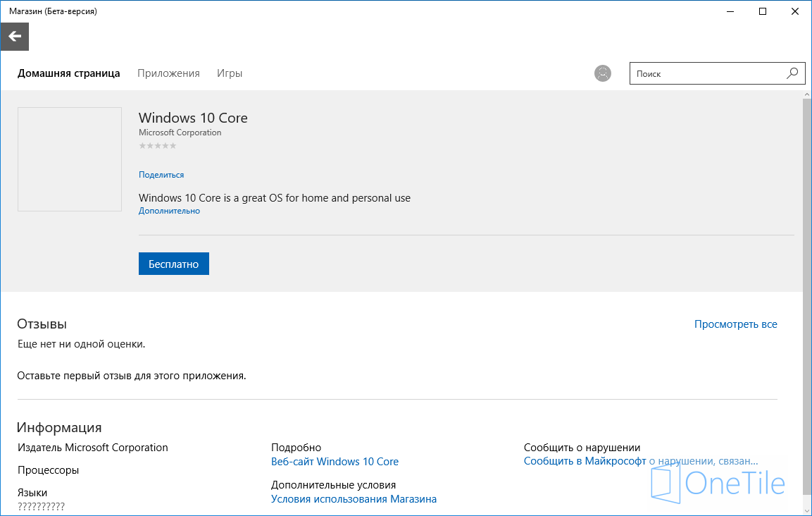
Task: Select the Отзывы section heading
Action: (42, 324)
